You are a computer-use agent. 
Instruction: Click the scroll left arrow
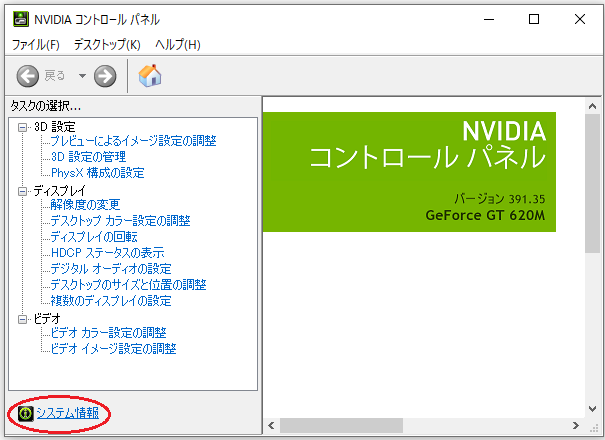pos(271,426)
